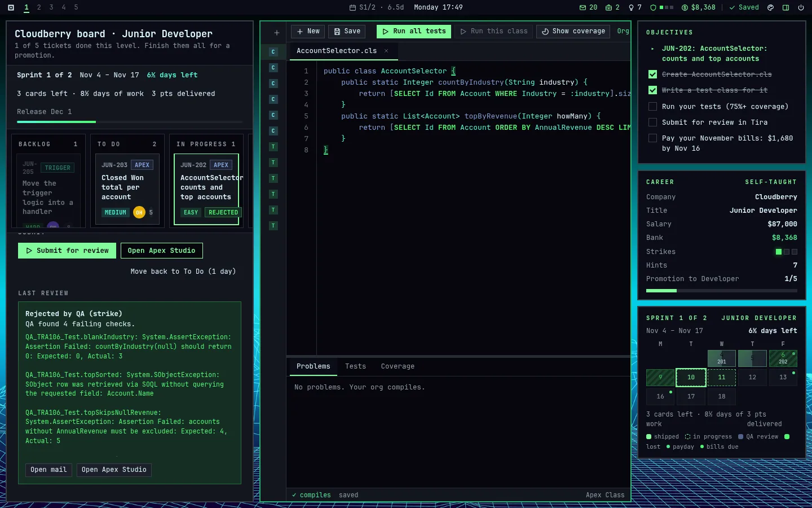This screenshot has width=812, height=508.
Task: Click Open Apex Studio beside Submit for review
Action: coord(161,251)
